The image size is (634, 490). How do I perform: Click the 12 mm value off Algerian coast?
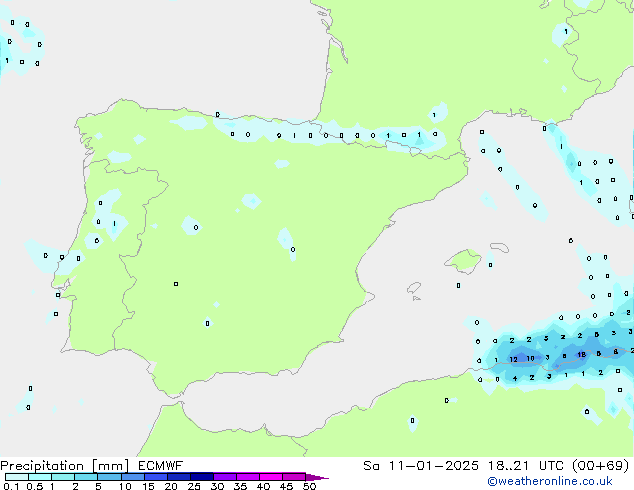point(513,358)
